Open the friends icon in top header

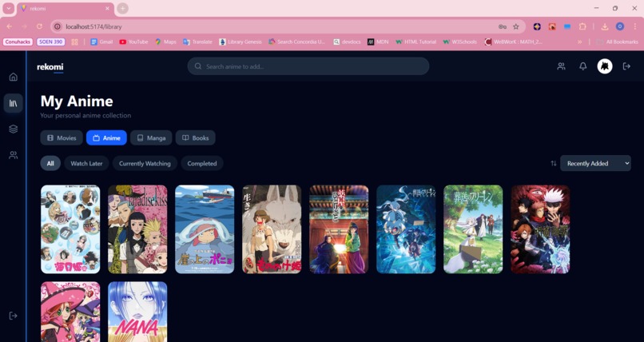[x=561, y=66]
